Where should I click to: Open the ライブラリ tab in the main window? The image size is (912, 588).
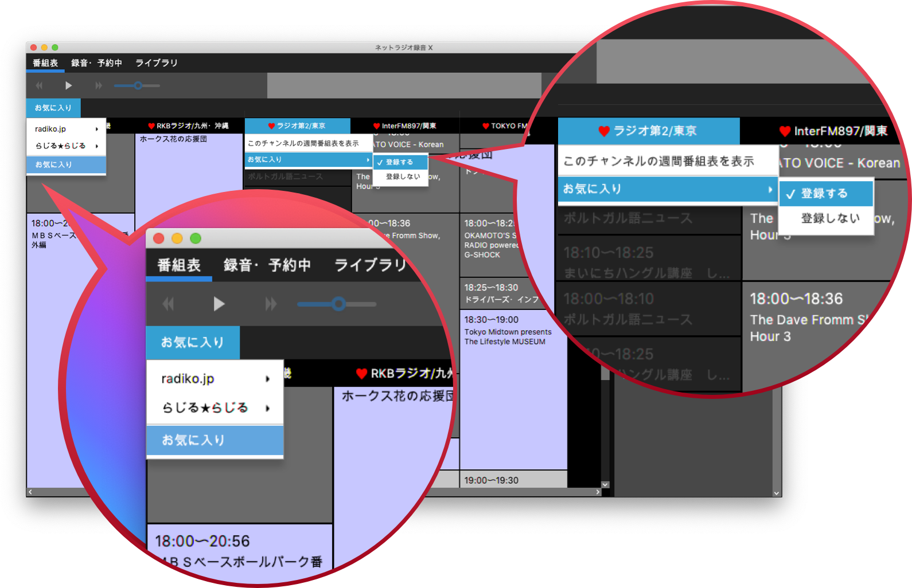point(156,63)
